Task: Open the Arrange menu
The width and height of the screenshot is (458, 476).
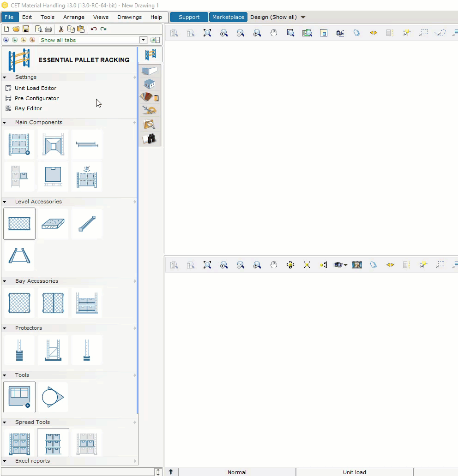Action: [x=74, y=17]
